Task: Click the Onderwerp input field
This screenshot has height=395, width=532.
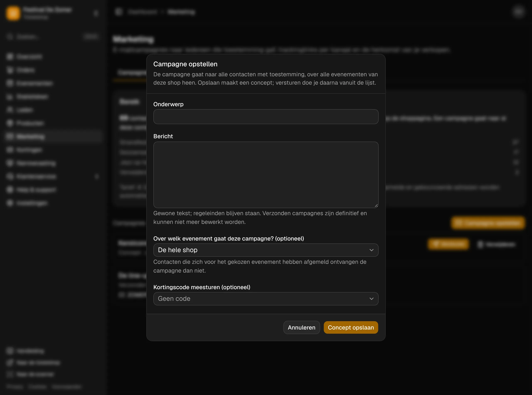Action: 266,117
